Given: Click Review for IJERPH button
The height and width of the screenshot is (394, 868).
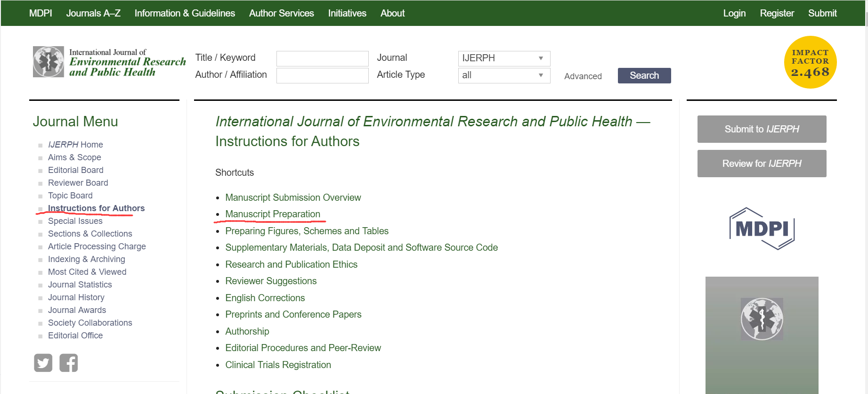Looking at the screenshot, I should 762,164.
